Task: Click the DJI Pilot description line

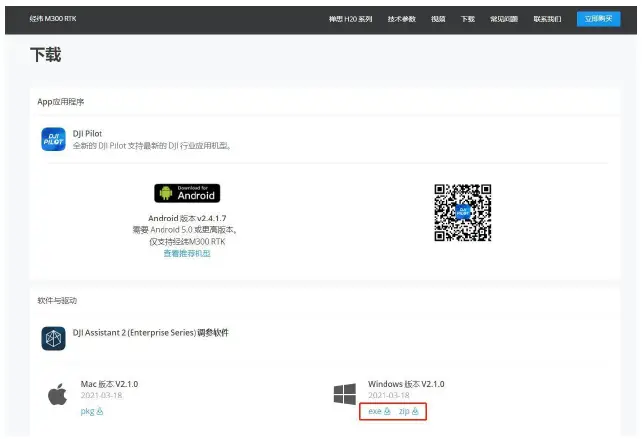Action: click(152, 146)
